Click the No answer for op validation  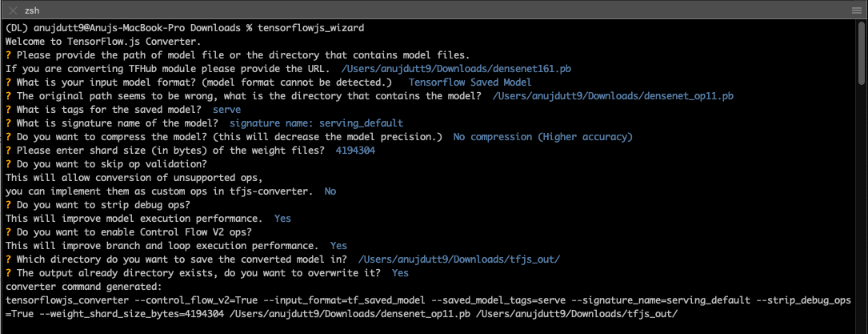tap(330, 191)
